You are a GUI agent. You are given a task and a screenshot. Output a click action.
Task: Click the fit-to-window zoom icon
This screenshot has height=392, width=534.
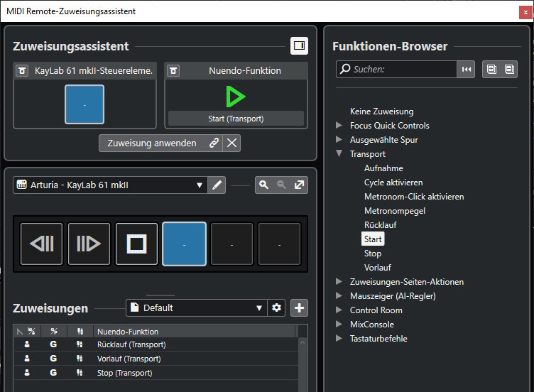300,185
